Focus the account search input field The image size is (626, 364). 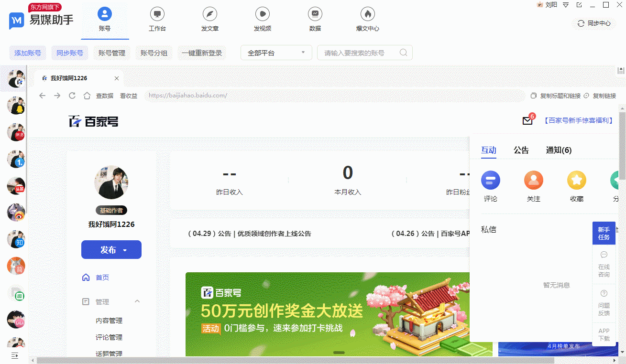click(365, 53)
